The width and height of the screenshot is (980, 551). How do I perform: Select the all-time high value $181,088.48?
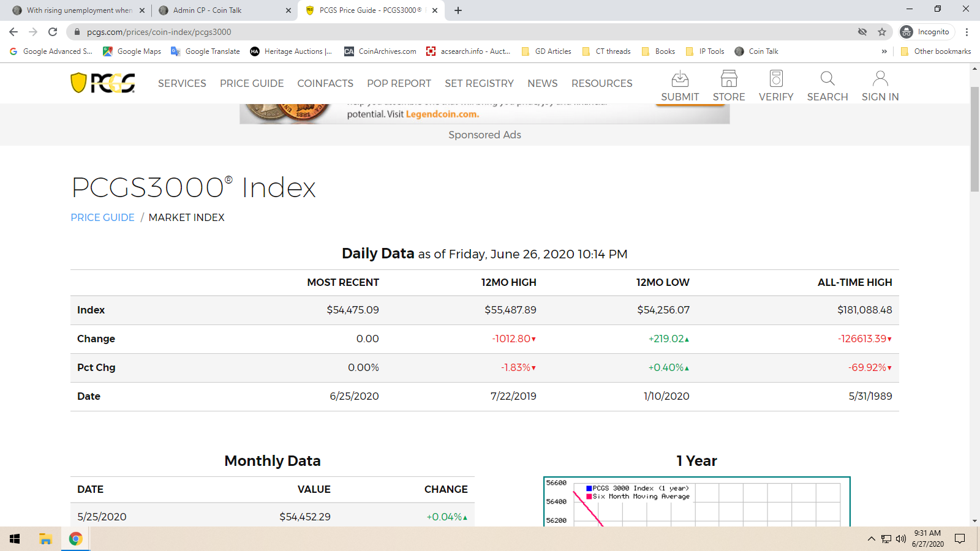click(864, 310)
